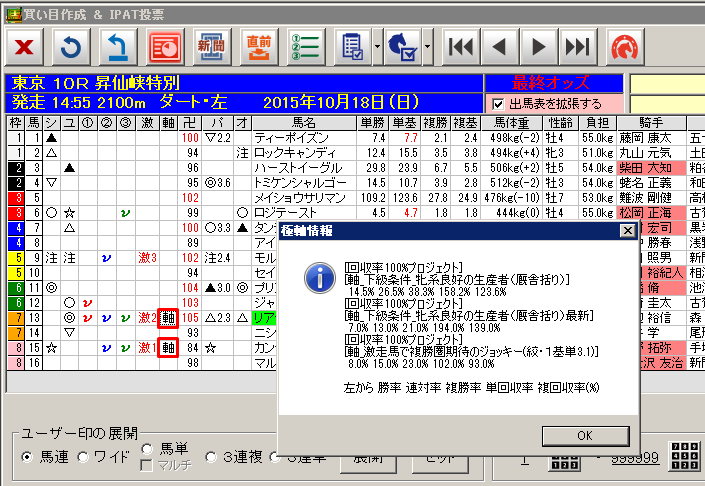Click the green numbered list toolbar icon
The width and height of the screenshot is (705, 486).
click(x=306, y=47)
